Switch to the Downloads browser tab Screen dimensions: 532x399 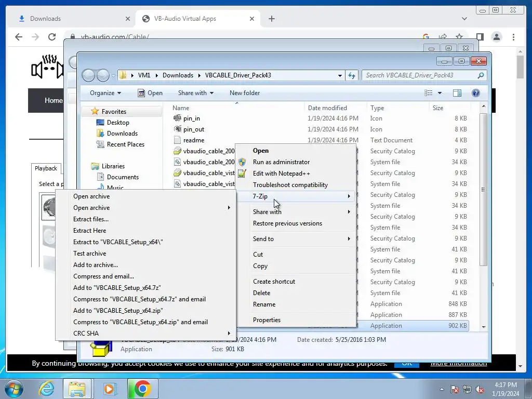(74, 19)
